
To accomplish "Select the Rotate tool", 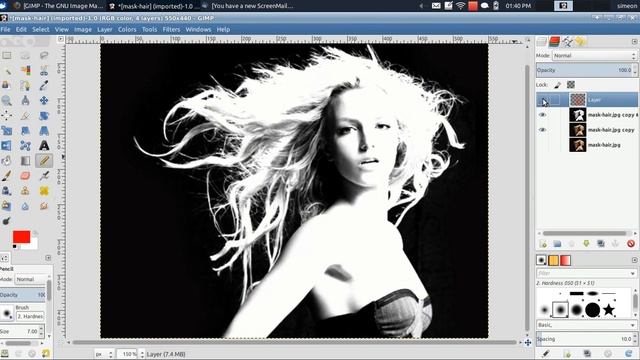I will pos(44,116).
